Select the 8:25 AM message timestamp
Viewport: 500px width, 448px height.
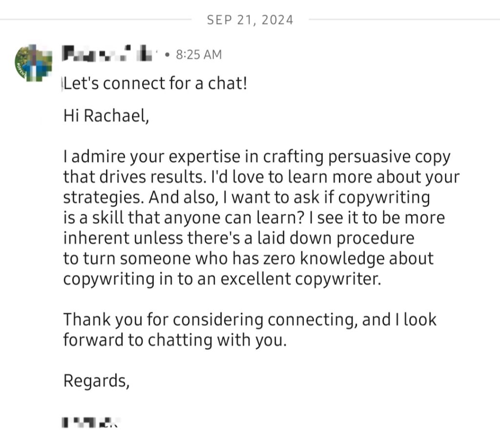(x=199, y=55)
